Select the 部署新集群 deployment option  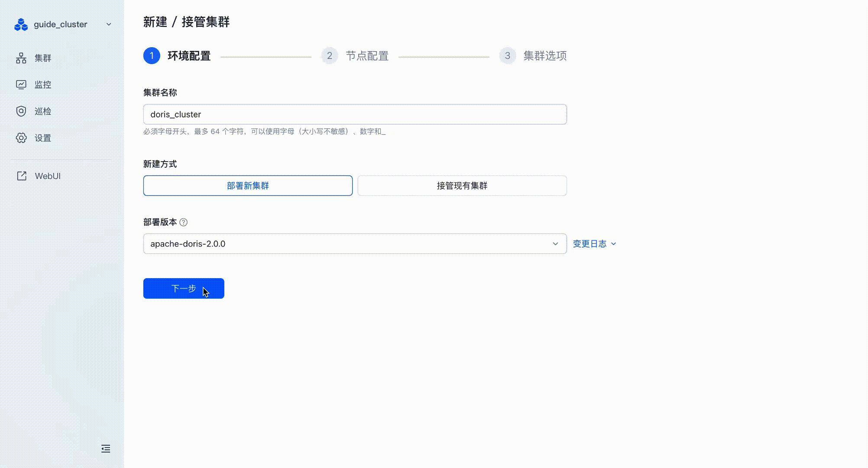pos(247,185)
